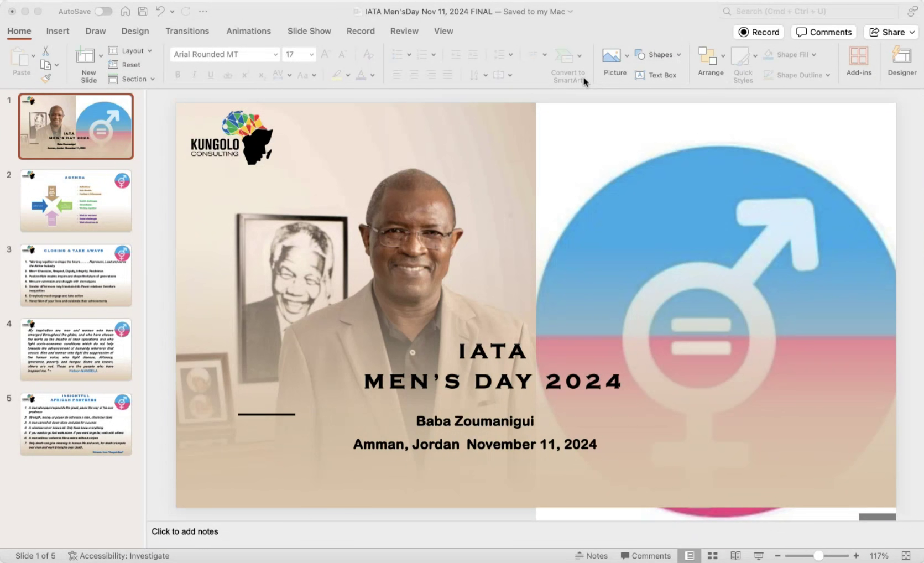Switch to Slide Sorter view
The width and height of the screenshot is (924, 563).
point(712,556)
